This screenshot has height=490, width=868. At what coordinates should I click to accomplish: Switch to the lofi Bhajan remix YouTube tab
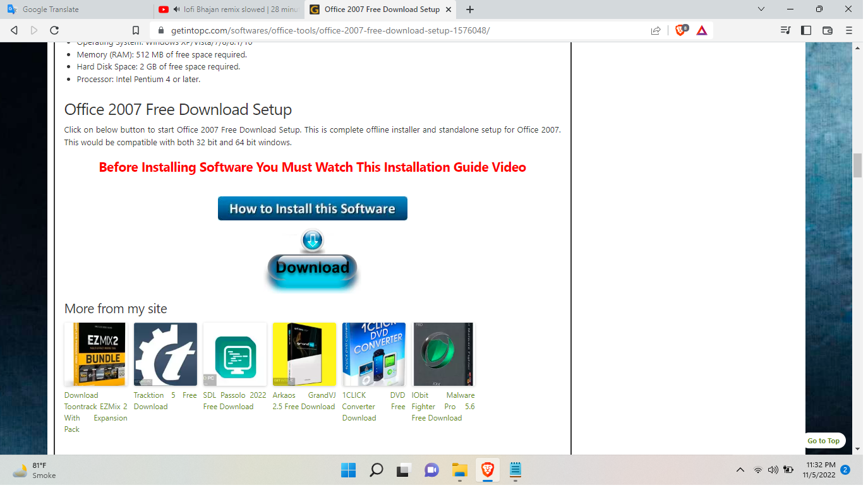coord(229,9)
